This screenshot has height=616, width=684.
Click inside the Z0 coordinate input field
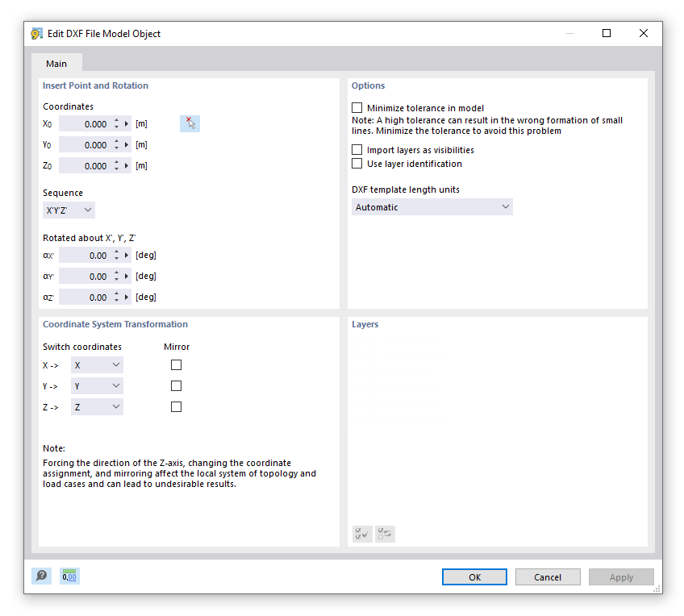pos(89,165)
